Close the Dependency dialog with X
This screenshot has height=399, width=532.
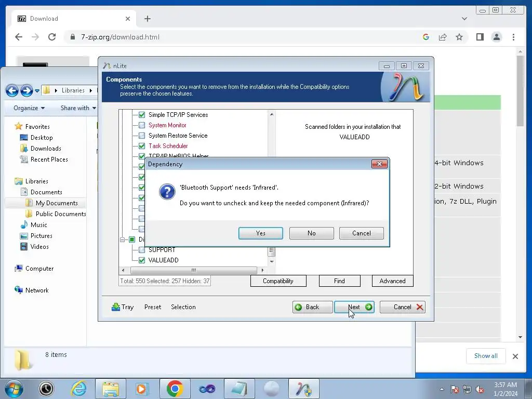coord(379,164)
